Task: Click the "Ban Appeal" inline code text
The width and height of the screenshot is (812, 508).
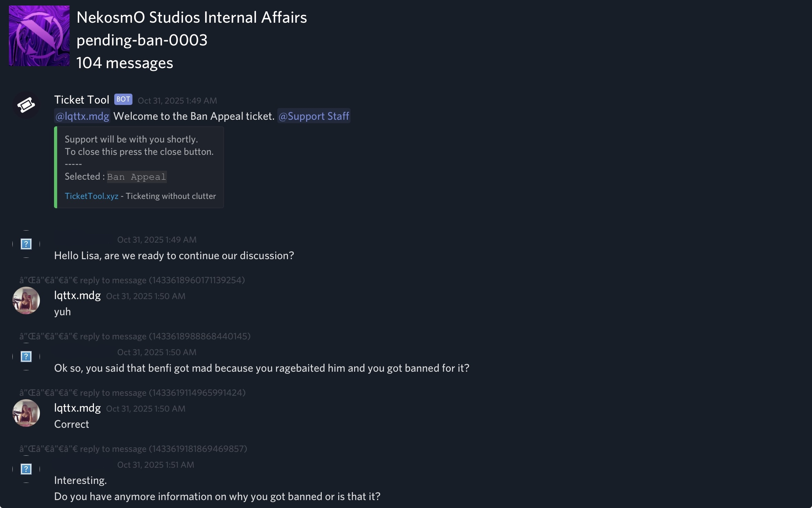Action: tap(137, 177)
